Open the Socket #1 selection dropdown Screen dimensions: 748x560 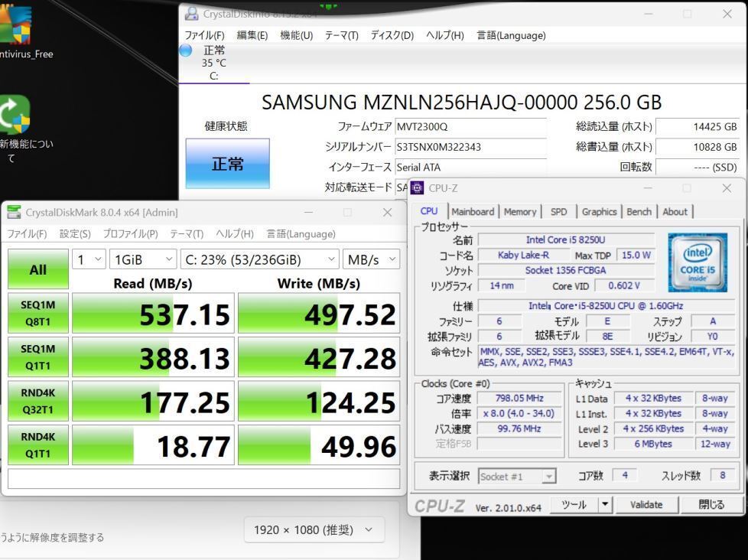pos(517,476)
